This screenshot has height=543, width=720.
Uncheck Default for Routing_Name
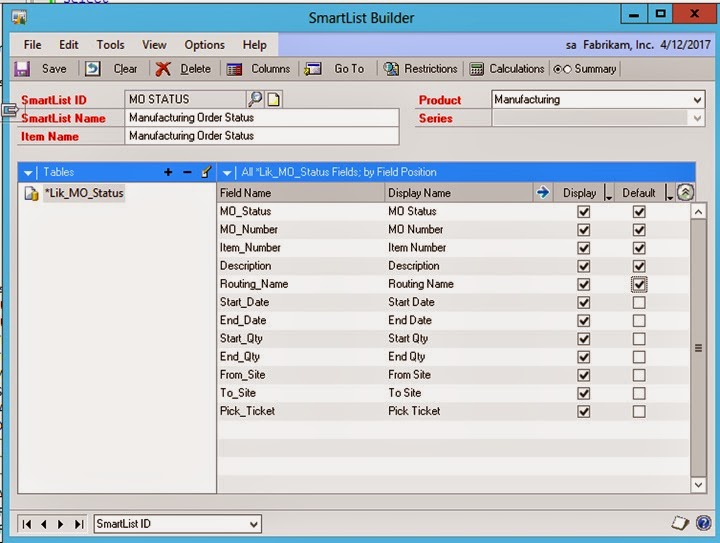pyautogui.click(x=639, y=285)
